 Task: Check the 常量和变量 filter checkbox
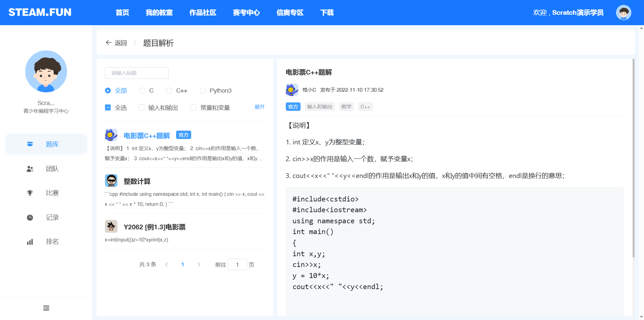(x=193, y=107)
